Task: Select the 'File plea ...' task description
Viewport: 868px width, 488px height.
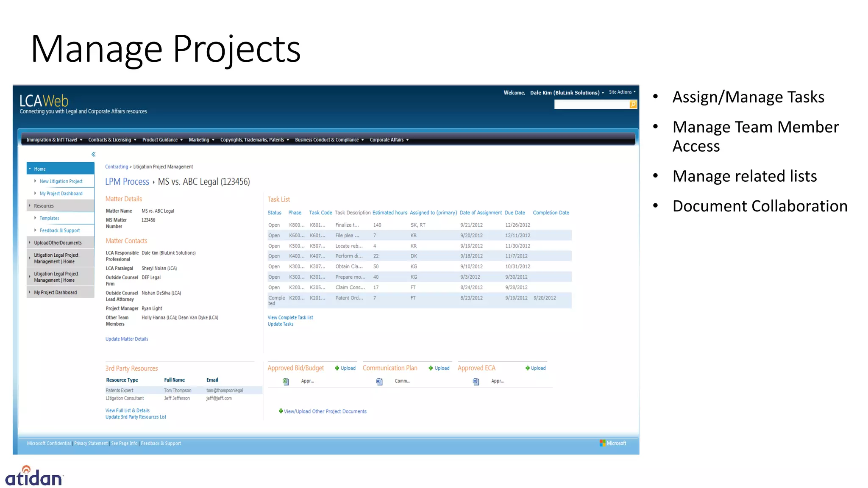Action: pyautogui.click(x=347, y=236)
